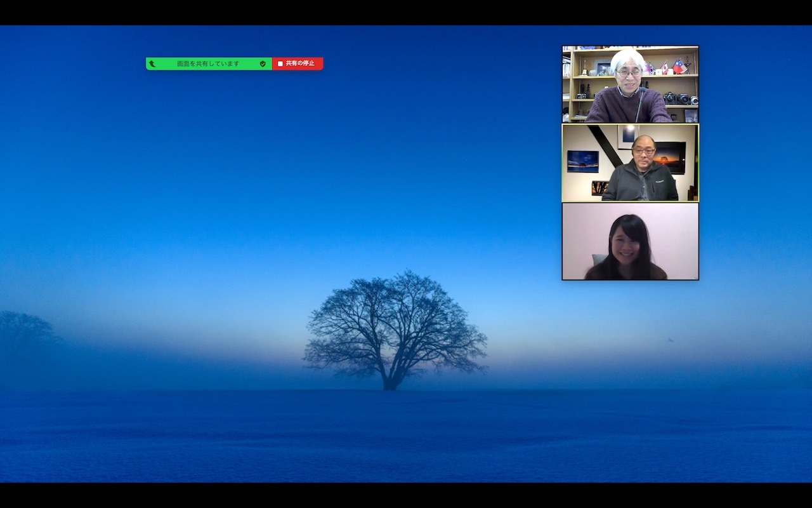
Task: Click the shield security icon in share bar
Action: pos(263,63)
